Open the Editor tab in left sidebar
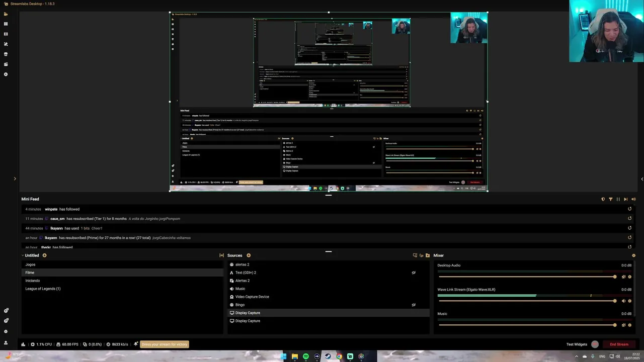The width and height of the screenshot is (644, 362). pos(6,14)
